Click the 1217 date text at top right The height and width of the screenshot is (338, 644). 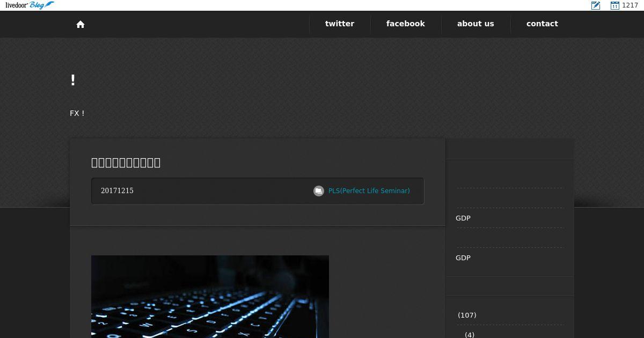tap(630, 5)
